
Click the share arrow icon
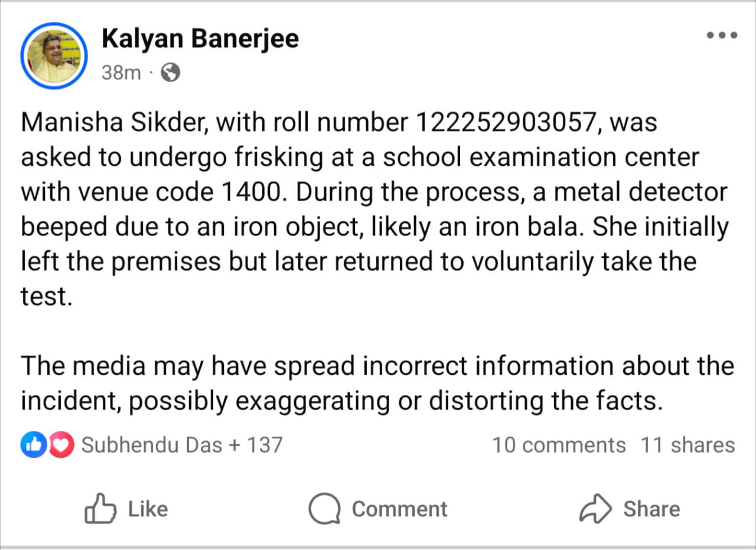595,509
